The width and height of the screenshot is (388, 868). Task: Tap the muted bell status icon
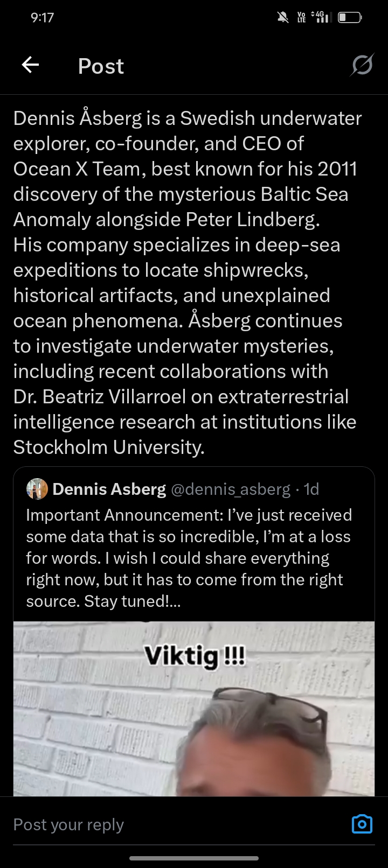[283, 18]
